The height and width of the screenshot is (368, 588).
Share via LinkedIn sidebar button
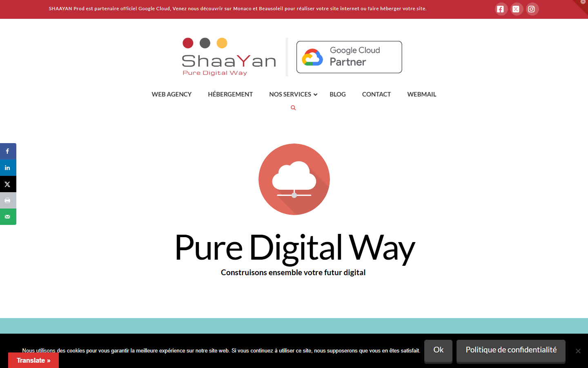(x=8, y=168)
